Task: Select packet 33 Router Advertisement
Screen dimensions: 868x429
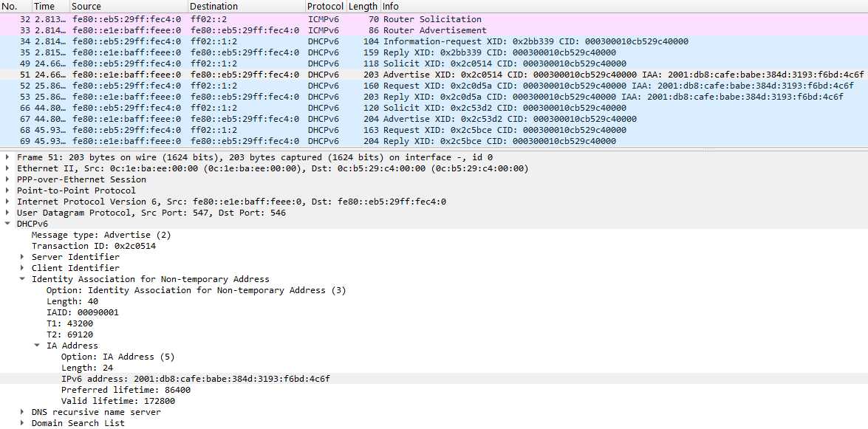Action: tap(434, 30)
